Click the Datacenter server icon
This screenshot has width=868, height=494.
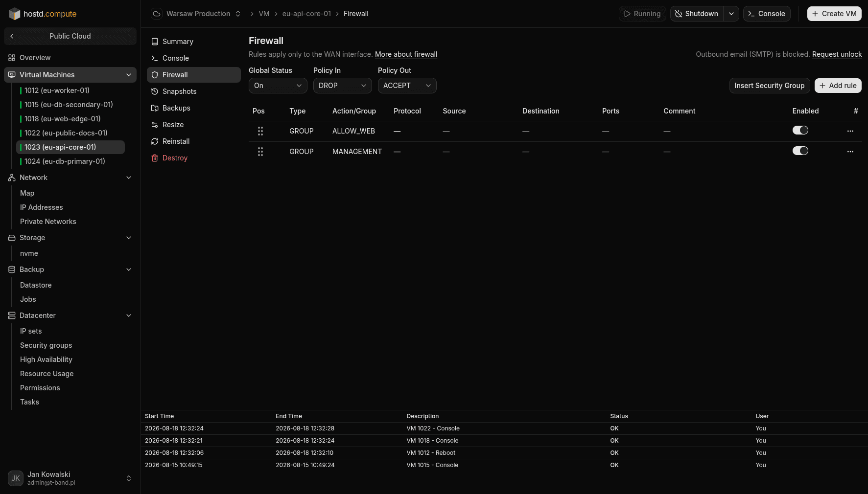[12, 315]
